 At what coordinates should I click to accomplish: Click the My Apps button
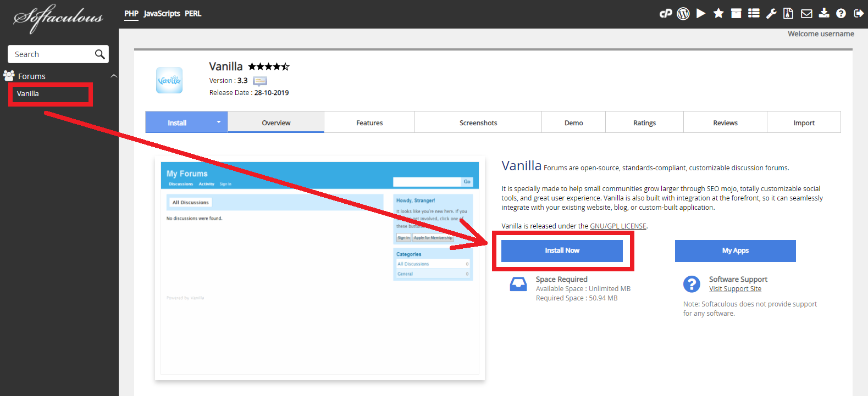(736, 250)
